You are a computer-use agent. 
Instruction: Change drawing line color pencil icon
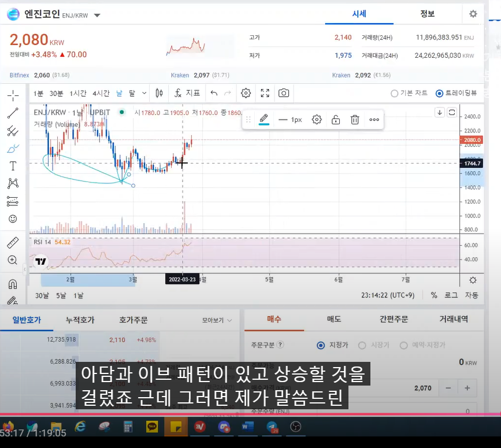click(x=264, y=120)
